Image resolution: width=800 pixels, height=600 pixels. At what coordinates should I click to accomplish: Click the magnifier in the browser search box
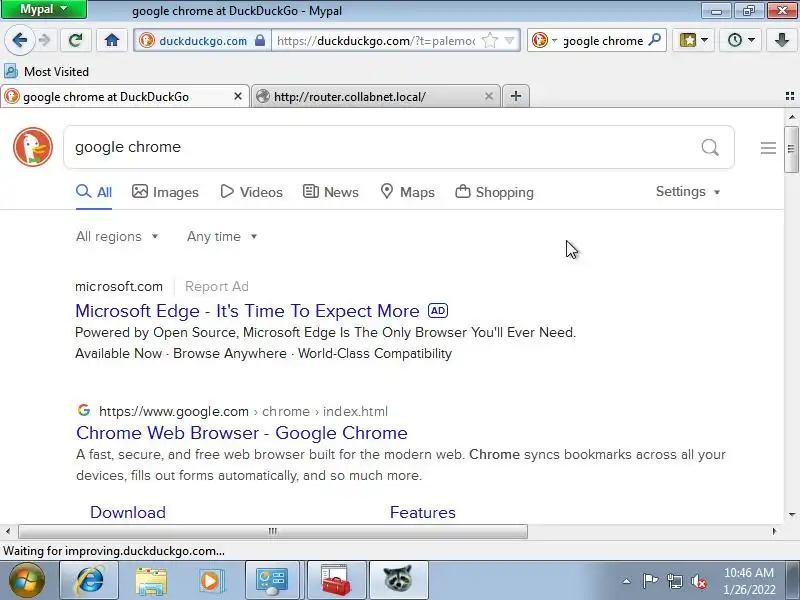tap(655, 40)
